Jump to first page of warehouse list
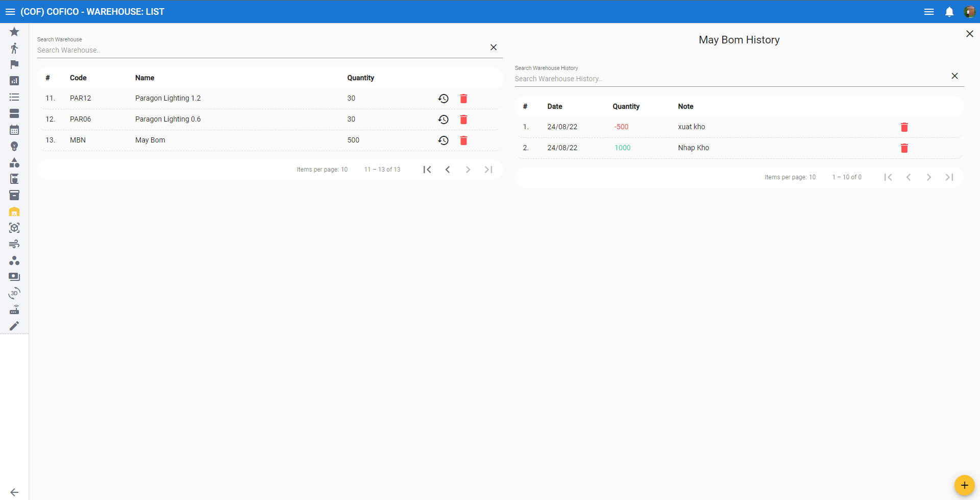 click(x=427, y=170)
